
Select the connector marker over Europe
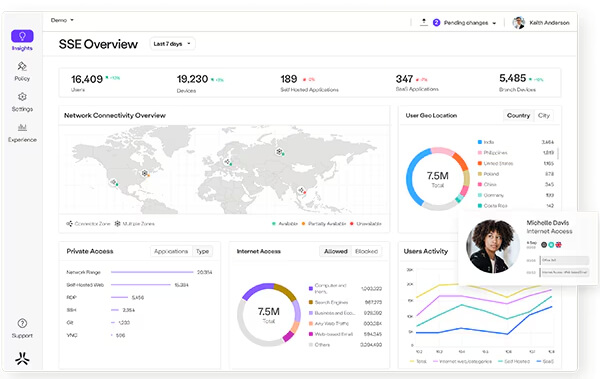pos(228,162)
